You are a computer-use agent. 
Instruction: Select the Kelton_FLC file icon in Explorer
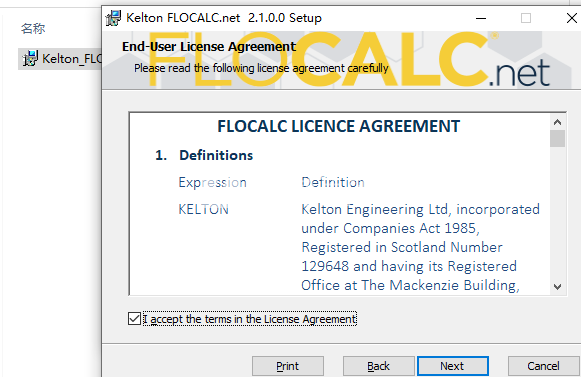(x=30, y=59)
